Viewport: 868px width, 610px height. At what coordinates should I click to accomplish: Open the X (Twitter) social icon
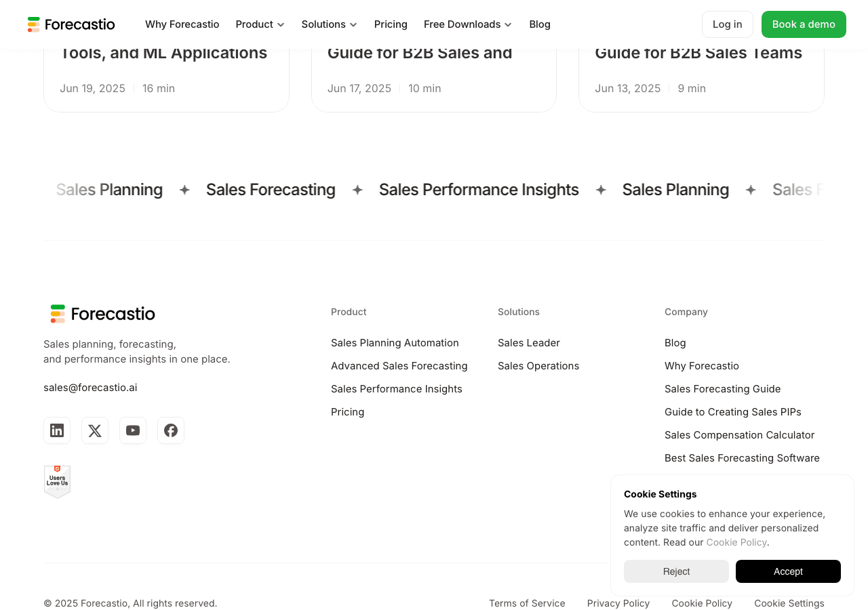pos(95,430)
